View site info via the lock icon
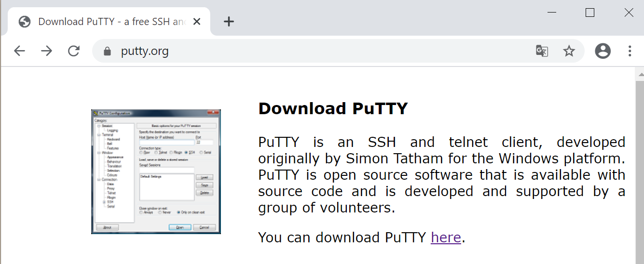The height and width of the screenshot is (264, 644). pos(107,51)
